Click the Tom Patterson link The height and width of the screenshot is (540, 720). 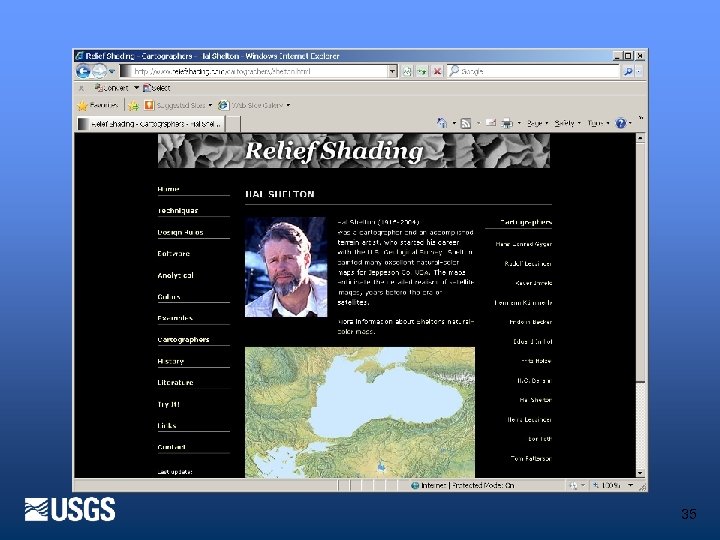pyautogui.click(x=531, y=459)
